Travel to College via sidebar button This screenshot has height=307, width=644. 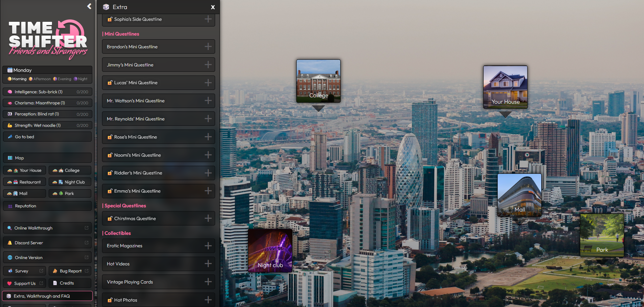click(x=70, y=170)
